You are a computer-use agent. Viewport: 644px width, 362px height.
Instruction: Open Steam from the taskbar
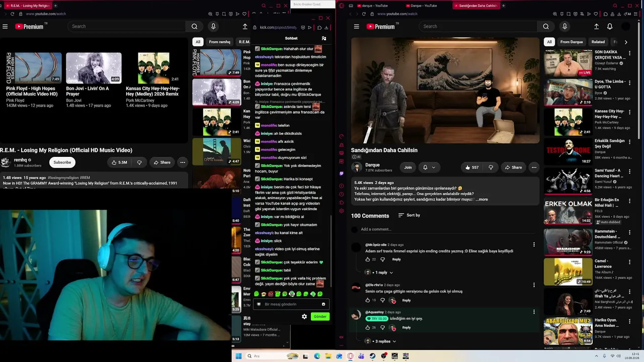tap(372, 356)
